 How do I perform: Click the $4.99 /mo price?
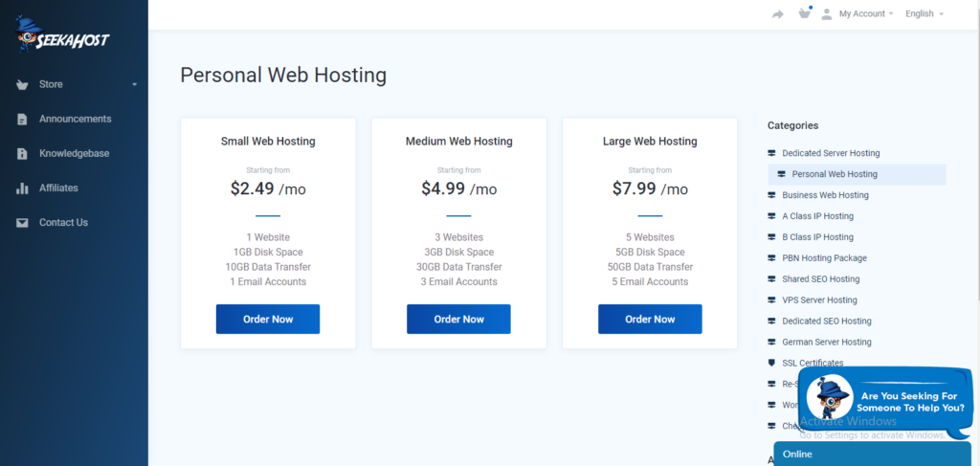tap(458, 189)
